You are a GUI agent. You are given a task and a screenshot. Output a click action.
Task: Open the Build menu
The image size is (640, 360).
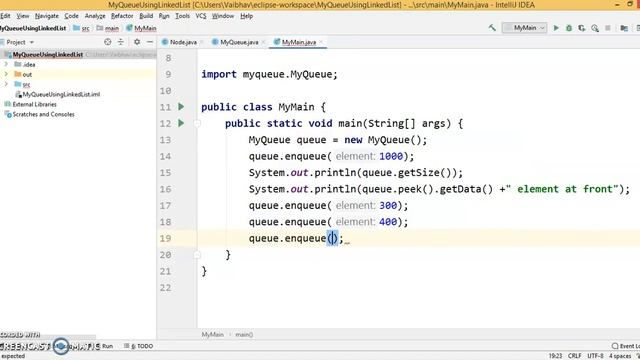point(146,16)
